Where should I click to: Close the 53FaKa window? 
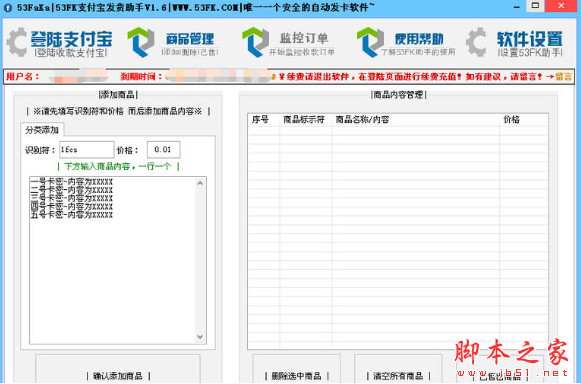click(x=561, y=6)
